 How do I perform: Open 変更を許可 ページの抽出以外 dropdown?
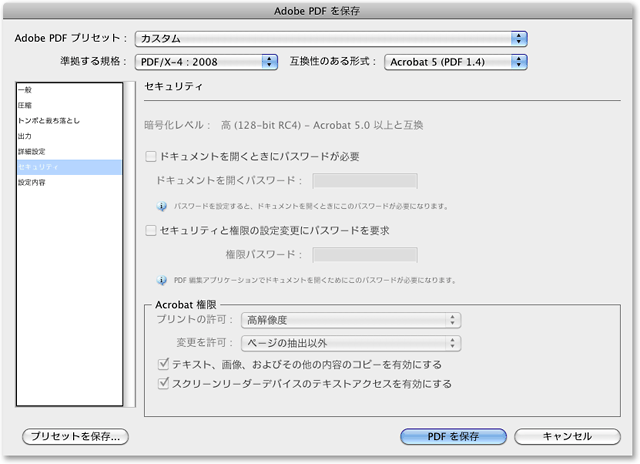point(351,343)
